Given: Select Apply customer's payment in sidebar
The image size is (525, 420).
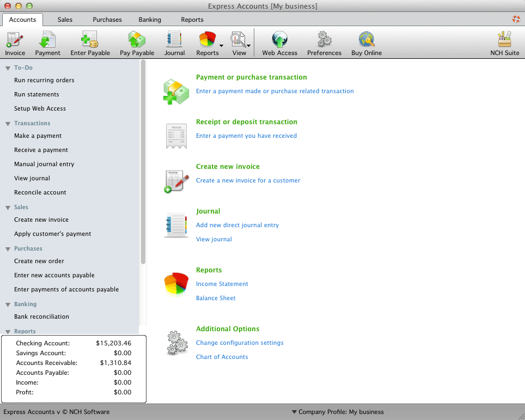Looking at the screenshot, I should 52,234.
